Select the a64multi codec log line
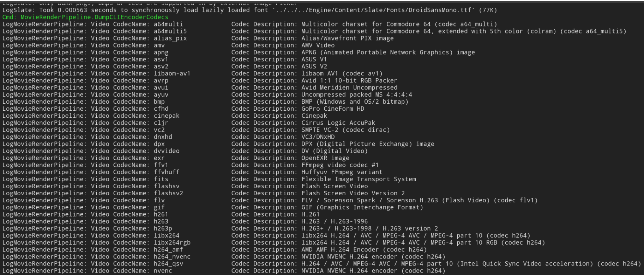This screenshot has width=644, height=275. [x=249, y=24]
